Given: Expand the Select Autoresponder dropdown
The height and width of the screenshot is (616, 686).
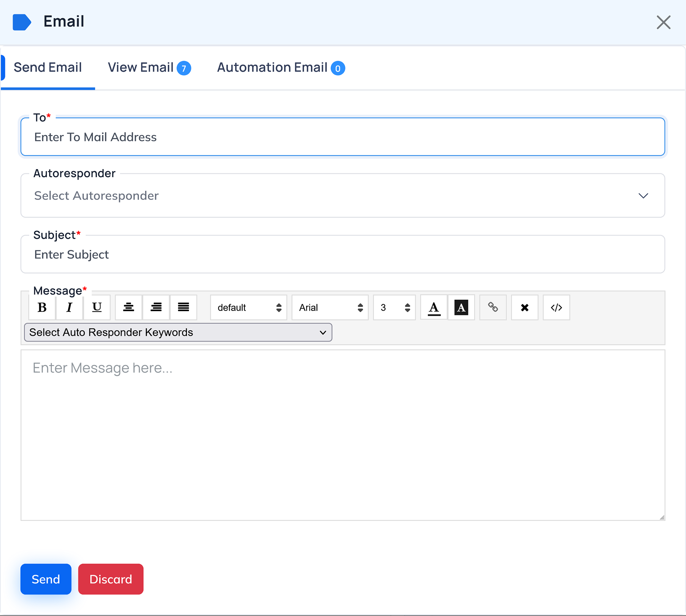Looking at the screenshot, I should (342, 196).
